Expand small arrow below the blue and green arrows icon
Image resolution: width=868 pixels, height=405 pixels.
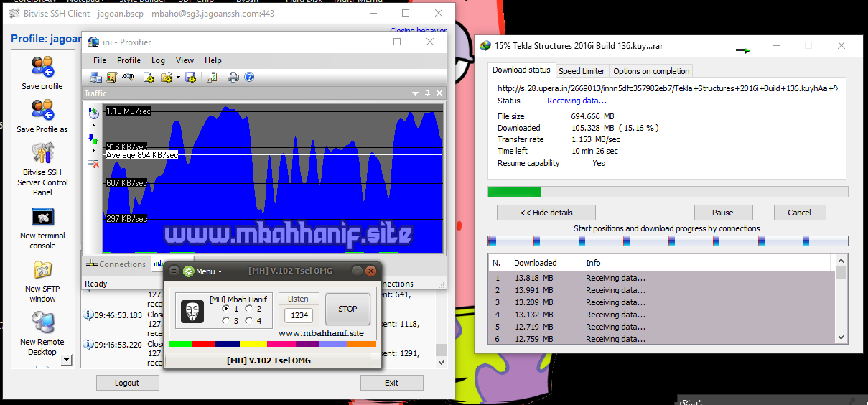(x=93, y=150)
